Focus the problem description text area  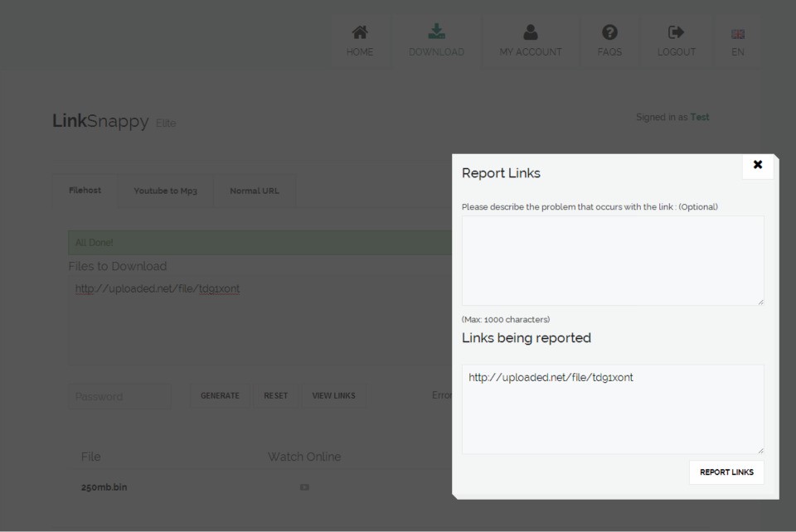[612, 260]
